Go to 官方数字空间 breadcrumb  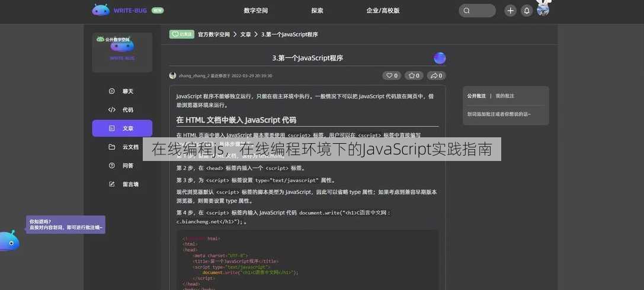[x=213, y=34]
